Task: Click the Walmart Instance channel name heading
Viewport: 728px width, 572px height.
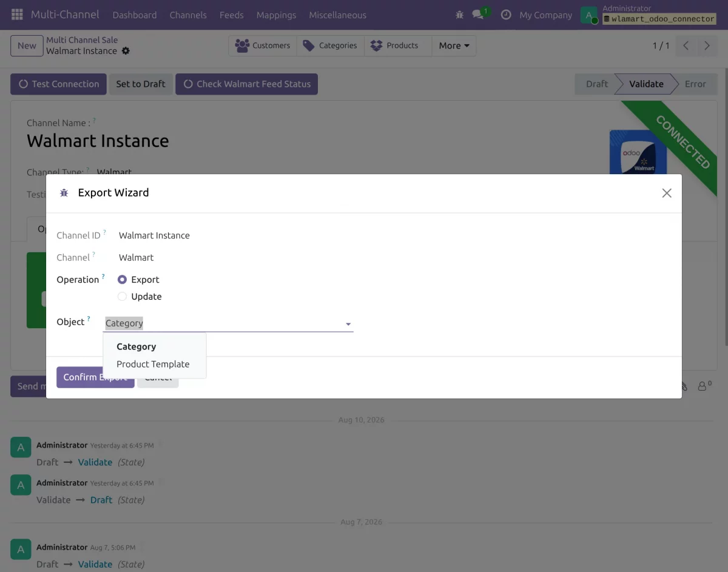Action: (98, 141)
